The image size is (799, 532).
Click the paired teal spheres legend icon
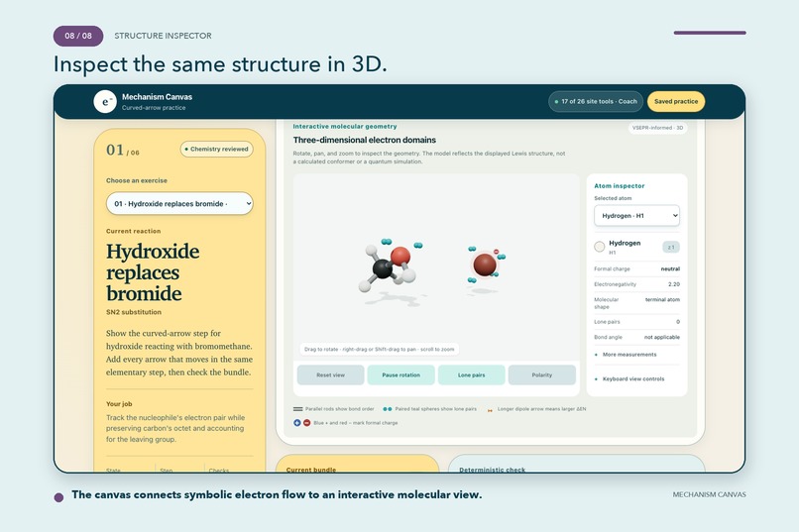pyautogui.click(x=388, y=409)
